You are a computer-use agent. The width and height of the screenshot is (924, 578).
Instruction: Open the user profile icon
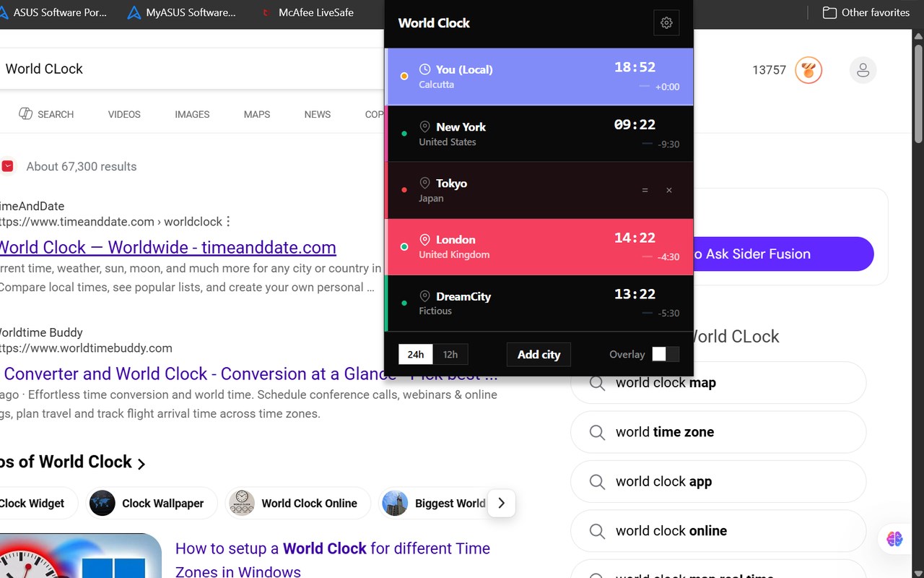863,70
